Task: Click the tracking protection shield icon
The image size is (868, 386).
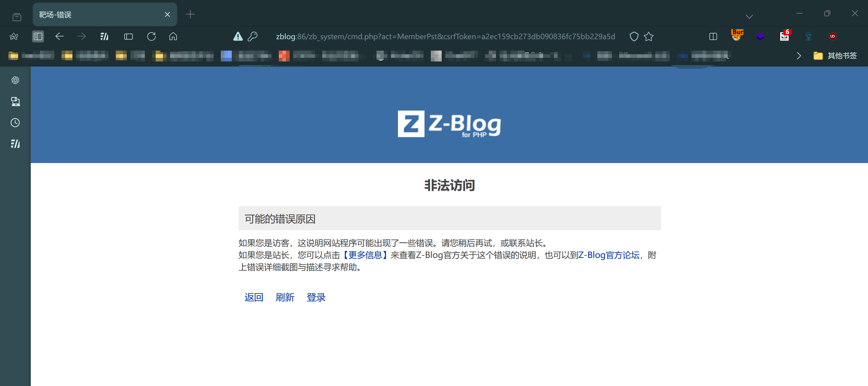Action: [634, 36]
